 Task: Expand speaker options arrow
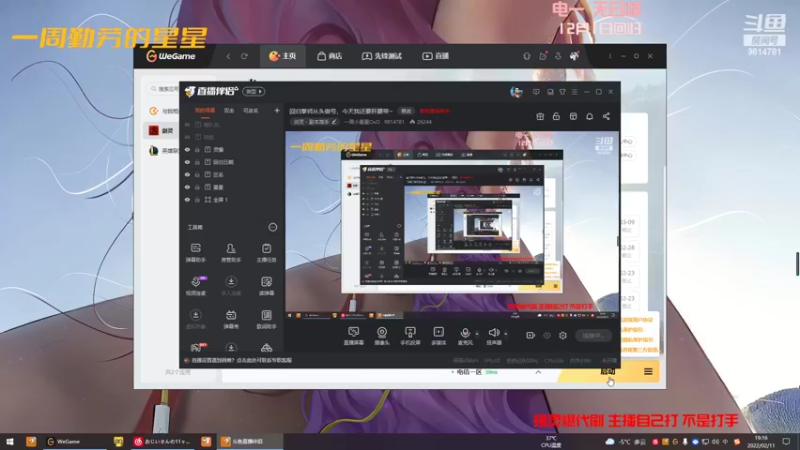click(x=506, y=334)
